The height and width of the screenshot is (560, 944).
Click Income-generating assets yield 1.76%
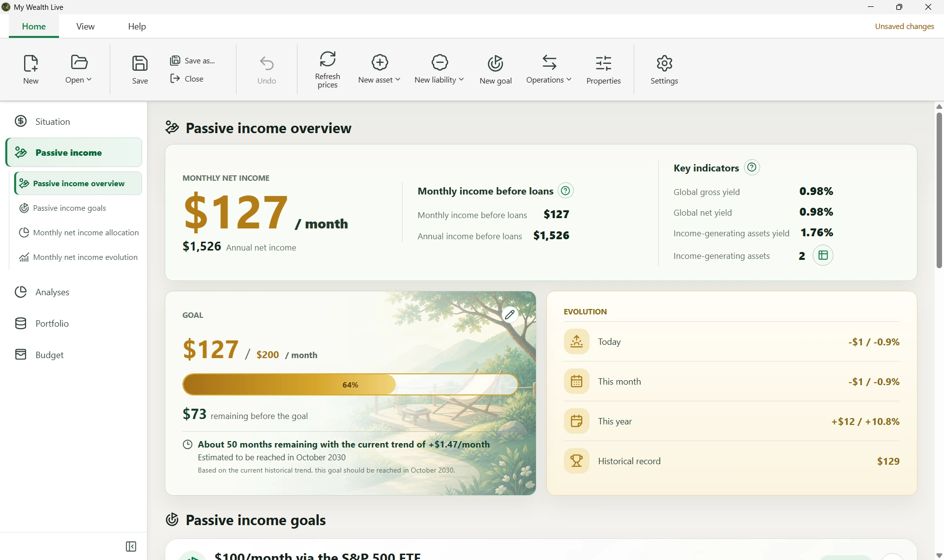[817, 232]
